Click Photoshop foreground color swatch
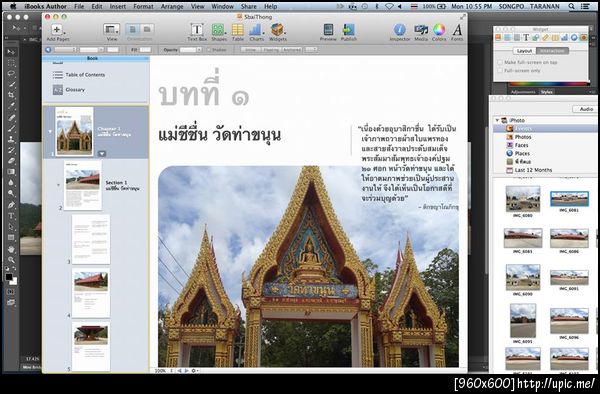Image resolution: width=600 pixels, height=394 pixels. point(9,277)
